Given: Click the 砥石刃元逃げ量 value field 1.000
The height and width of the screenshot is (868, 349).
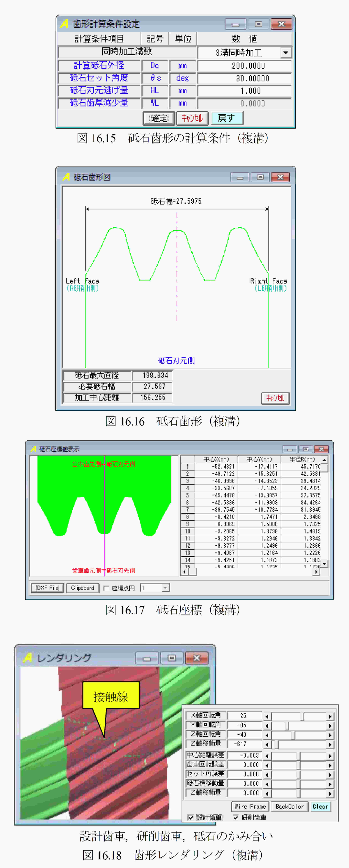Looking at the screenshot, I should point(244,91).
